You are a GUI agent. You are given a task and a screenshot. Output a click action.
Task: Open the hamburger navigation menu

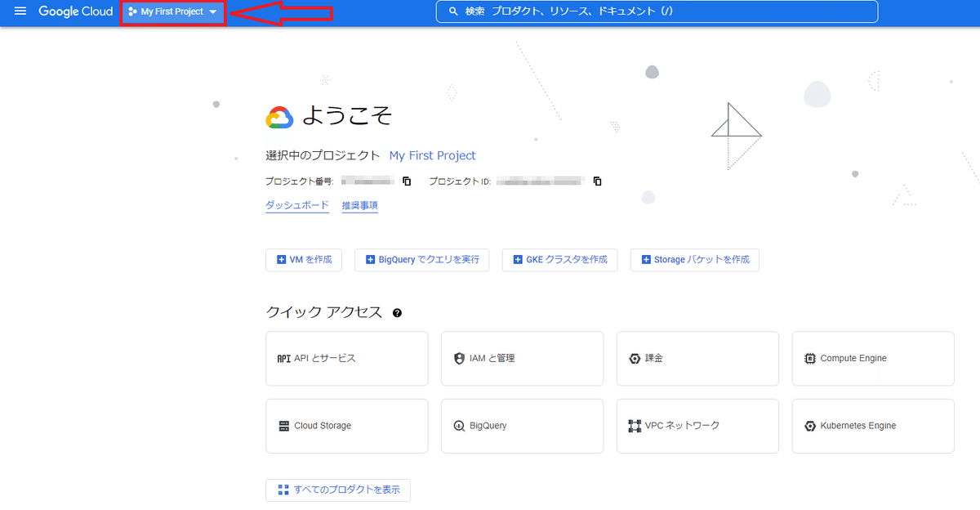tap(20, 11)
